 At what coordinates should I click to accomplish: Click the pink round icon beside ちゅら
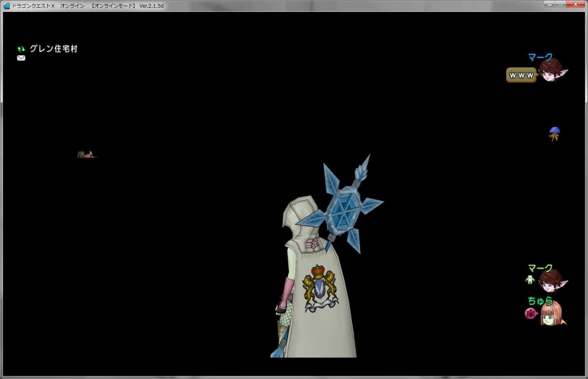[530, 313]
